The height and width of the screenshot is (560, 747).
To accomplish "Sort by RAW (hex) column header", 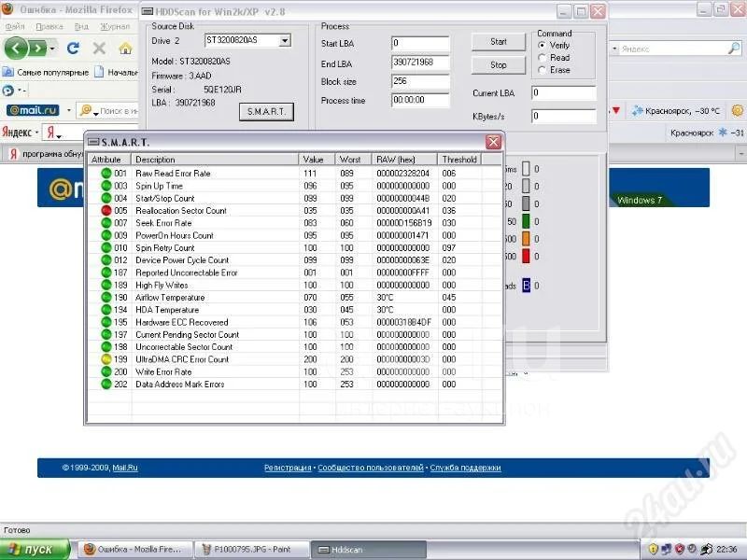I will point(404,160).
